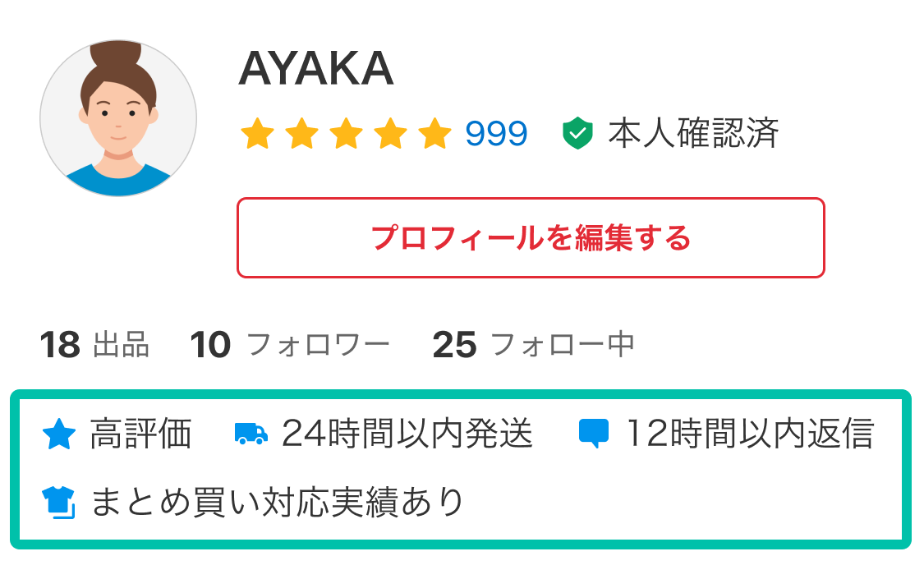Click the blue star 高評価 icon
This screenshot has height=579, width=924.
[58, 434]
